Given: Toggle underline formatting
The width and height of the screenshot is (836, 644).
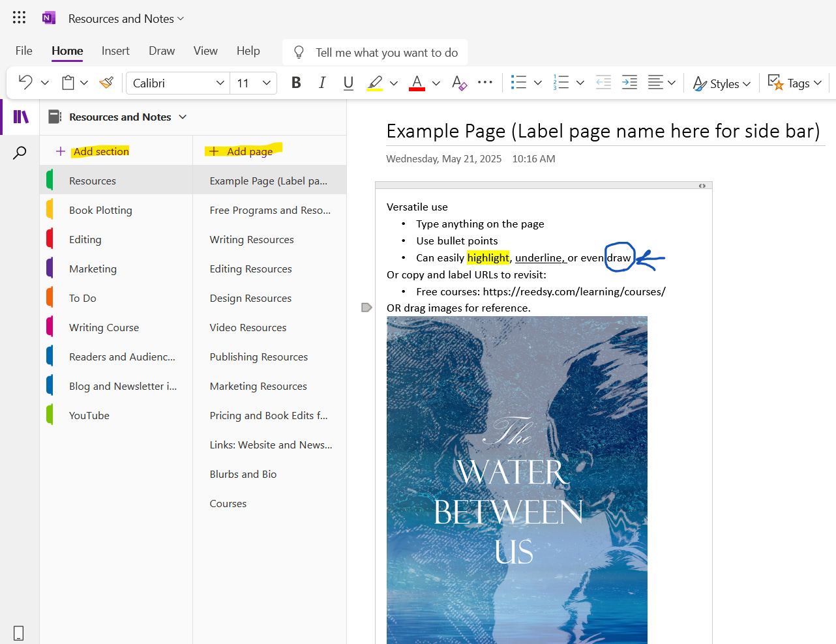Looking at the screenshot, I should click(x=348, y=83).
